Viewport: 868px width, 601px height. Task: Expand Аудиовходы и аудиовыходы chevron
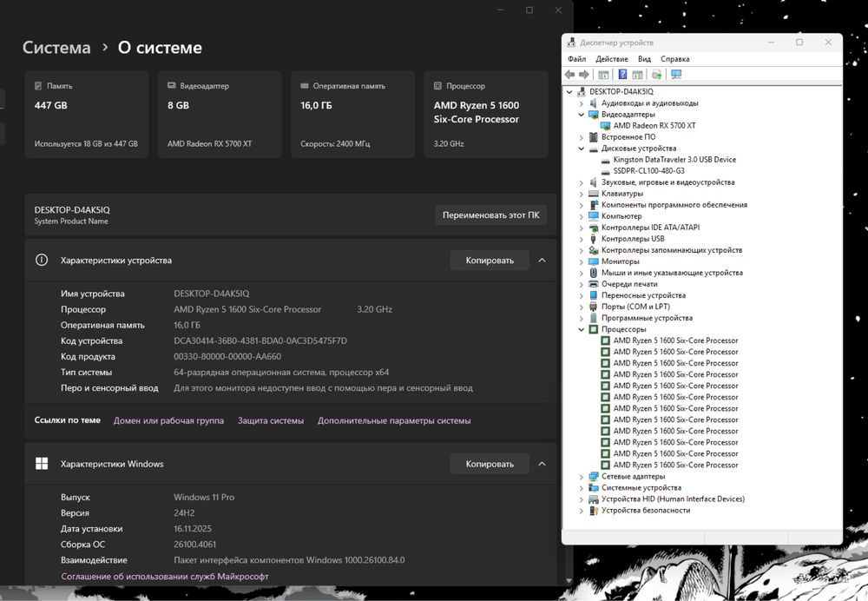click(582, 103)
